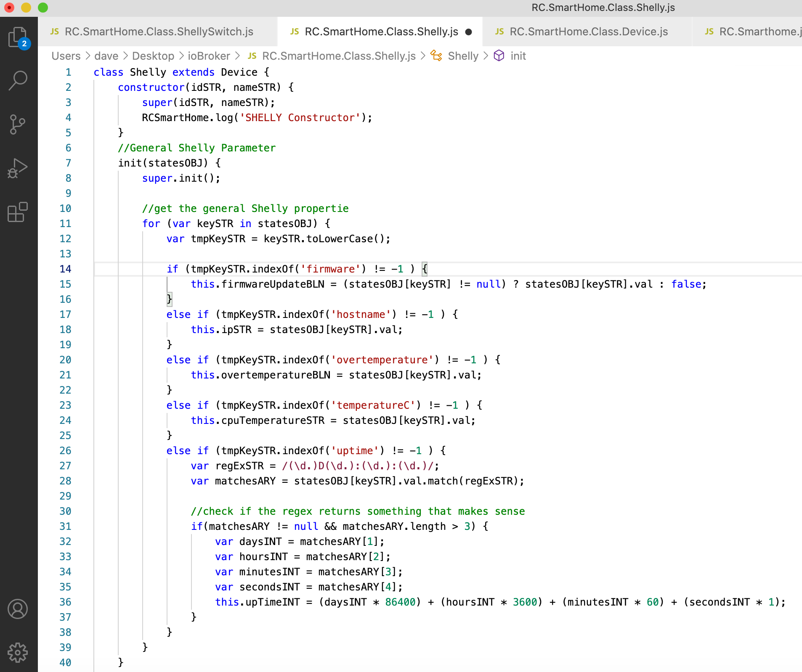Click the 'uptime' string on line 26
This screenshot has width=802, height=672.
pos(355,451)
